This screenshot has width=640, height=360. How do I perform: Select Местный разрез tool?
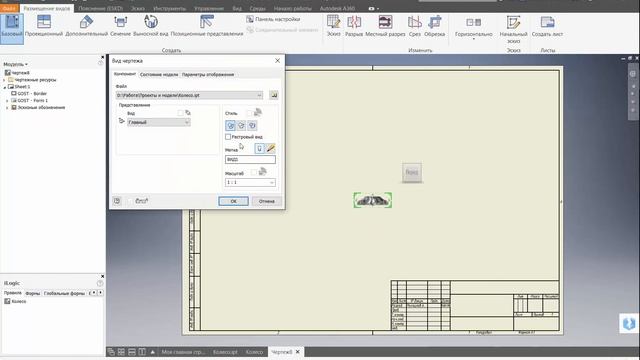pyautogui.click(x=385, y=26)
